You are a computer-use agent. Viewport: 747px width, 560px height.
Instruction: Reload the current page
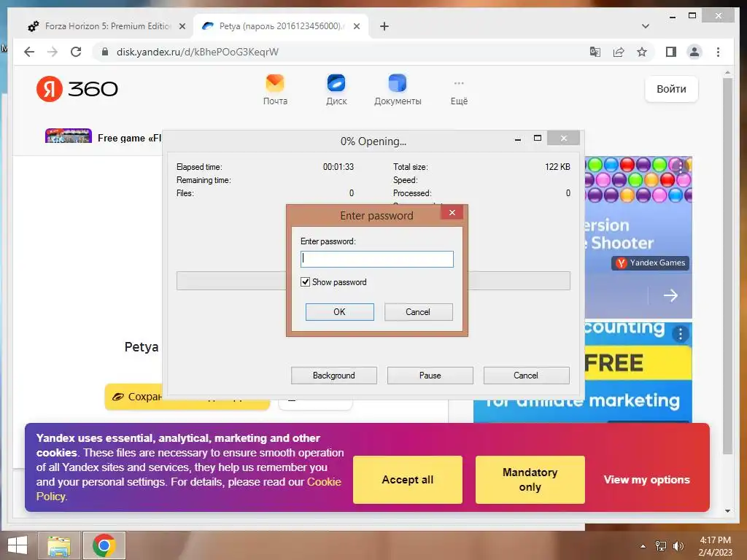[76, 52]
